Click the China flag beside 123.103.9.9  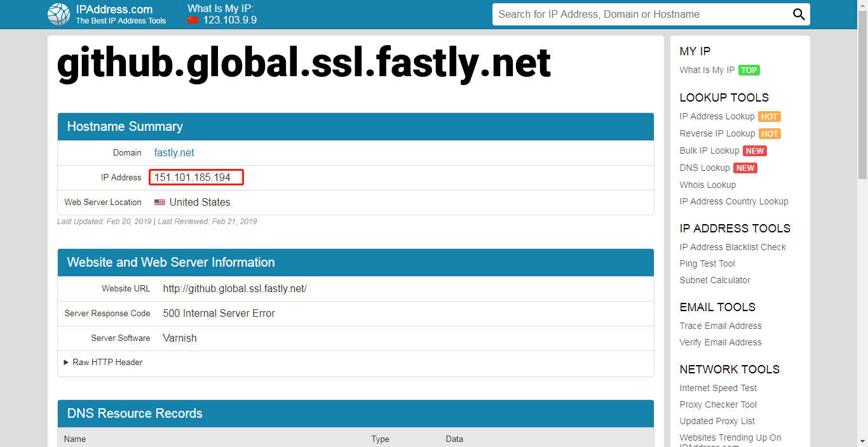pos(193,20)
